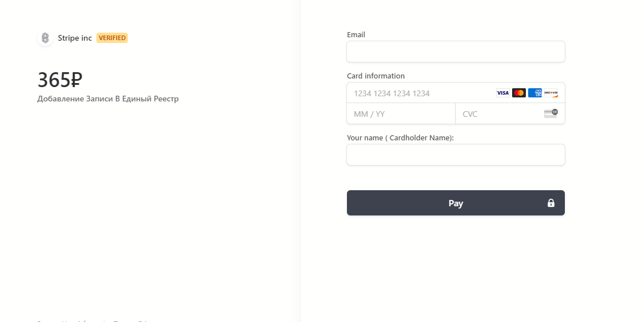Viewport: 644px width, 322px height.
Task: Click the yellow VERIFIED badge
Action: click(112, 38)
